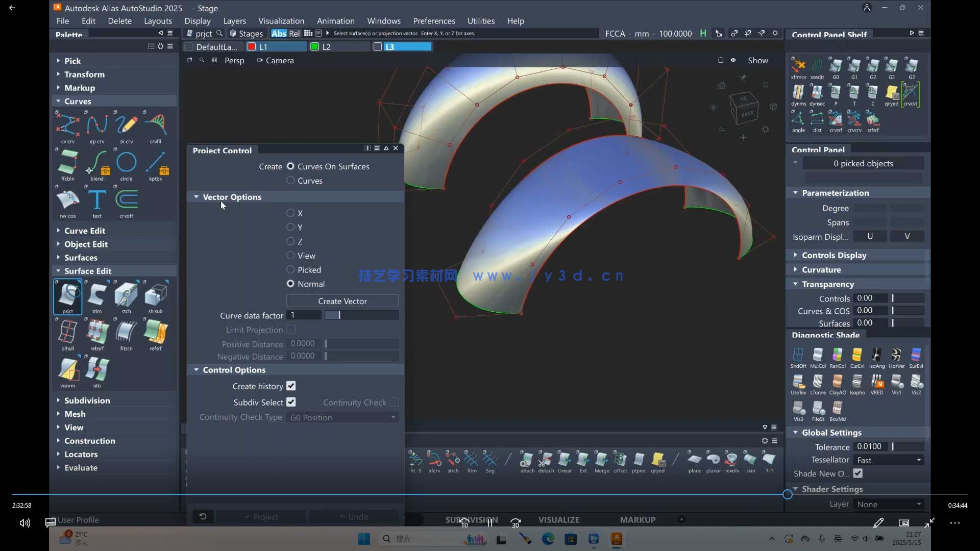Screen dimensions: 980x551
Task: Choose the View vector option
Action: point(290,256)
